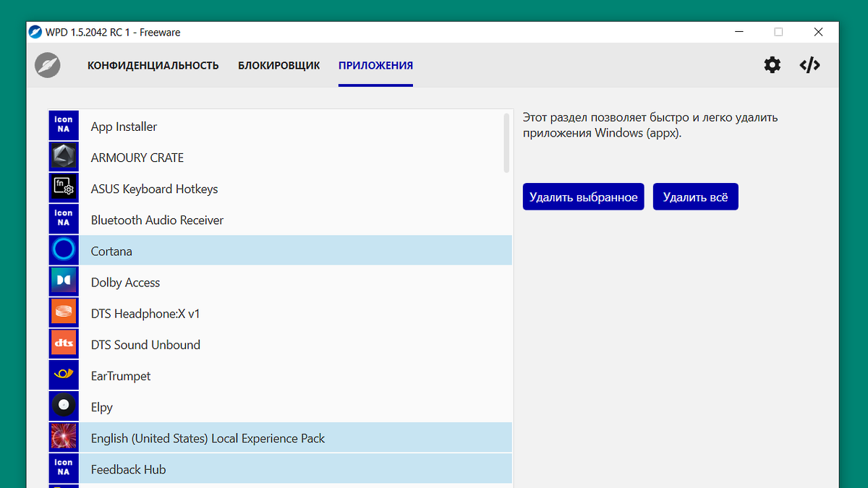Minimize the WPD window

(739, 32)
